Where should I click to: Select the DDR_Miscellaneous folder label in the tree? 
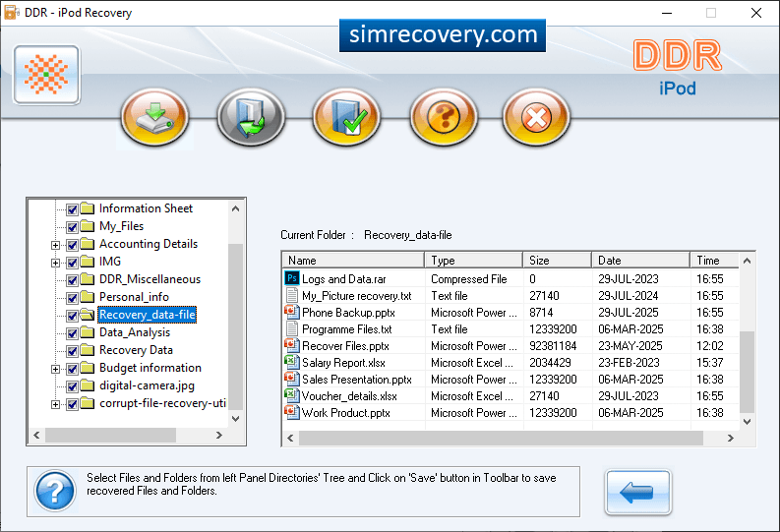(150, 279)
